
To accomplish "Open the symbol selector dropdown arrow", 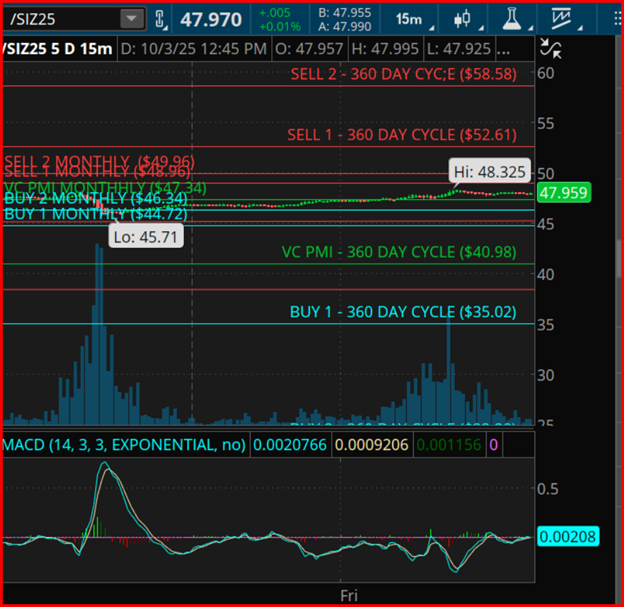I will pyautogui.click(x=131, y=19).
